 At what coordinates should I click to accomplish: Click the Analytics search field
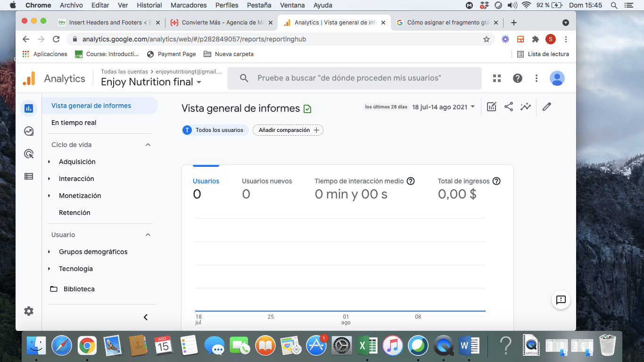click(x=355, y=78)
